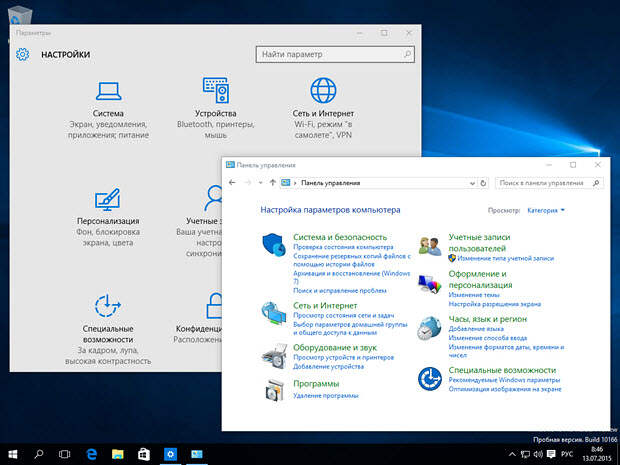Viewport: 620px width, 465px height.
Task: Click Control Panel Специальные возможности blue icon
Action: click(x=430, y=378)
